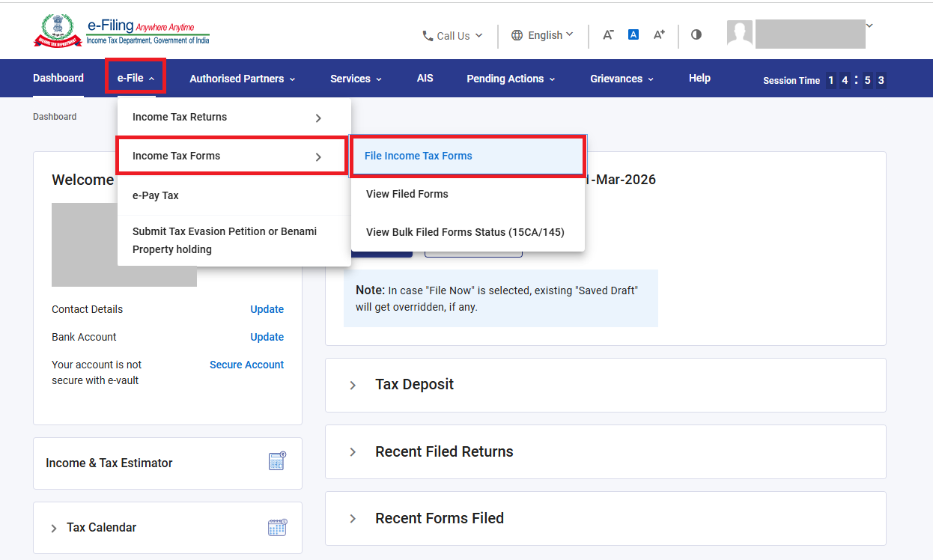Click the Session Time display
This screenshot has height=560, width=933.
tap(824, 80)
